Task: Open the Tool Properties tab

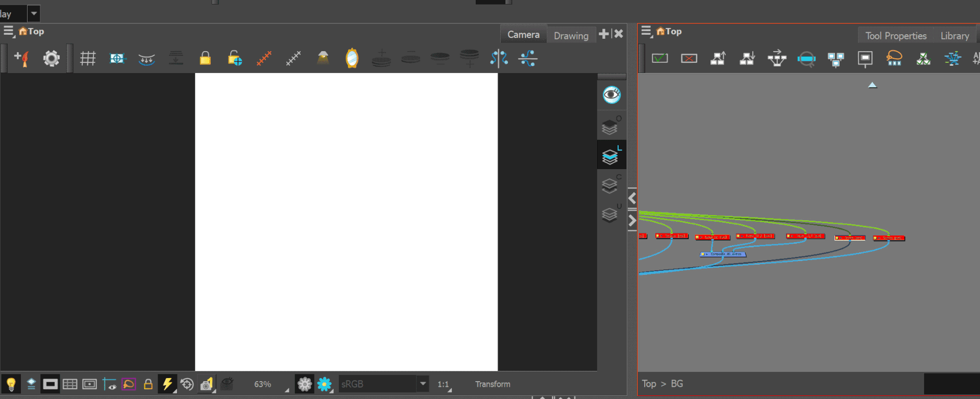Action: (x=896, y=36)
